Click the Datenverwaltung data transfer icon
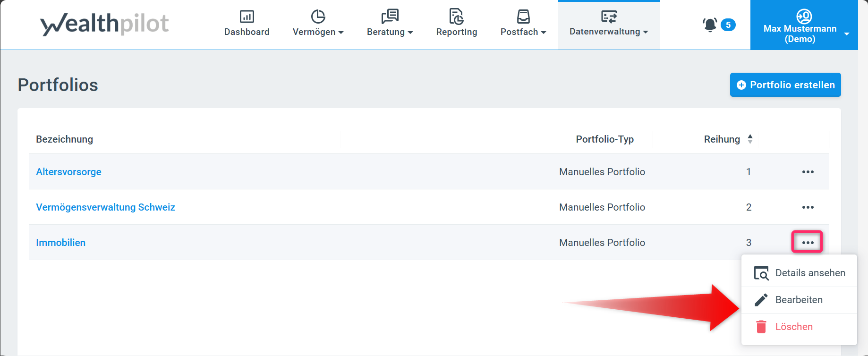 tap(608, 17)
